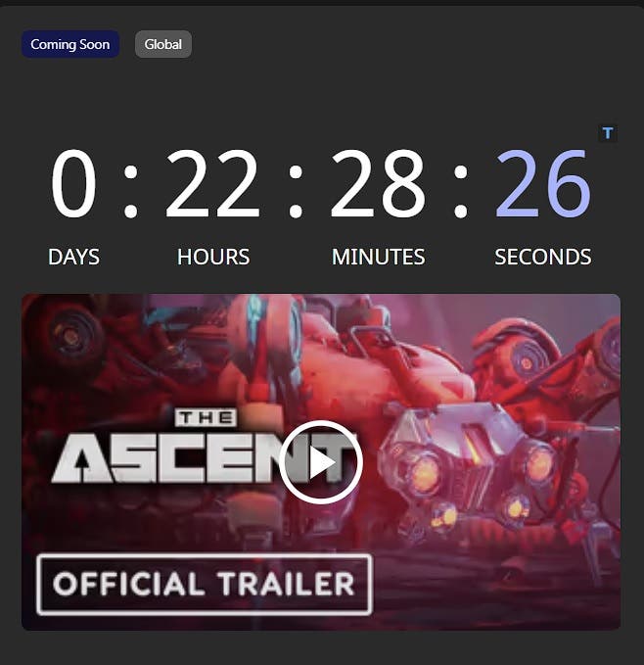Image resolution: width=644 pixels, height=665 pixels.
Task: Play the Ascent official trailer
Action: [x=321, y=462]
